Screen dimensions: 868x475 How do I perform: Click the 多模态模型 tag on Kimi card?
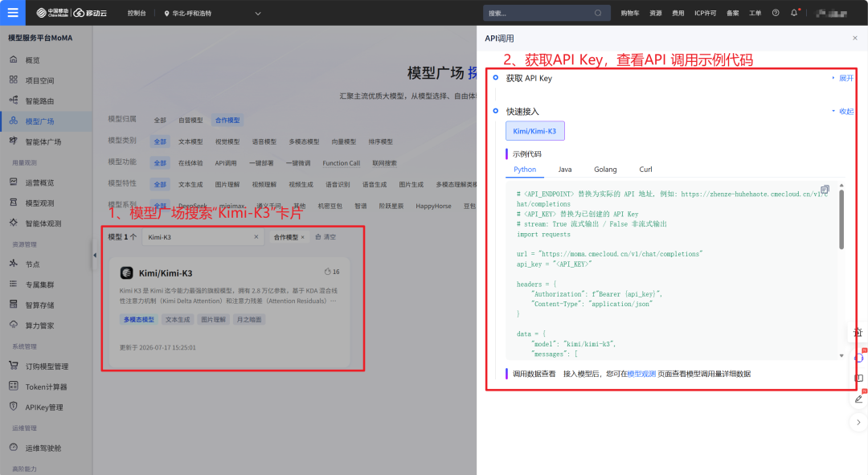coord(139,319)
